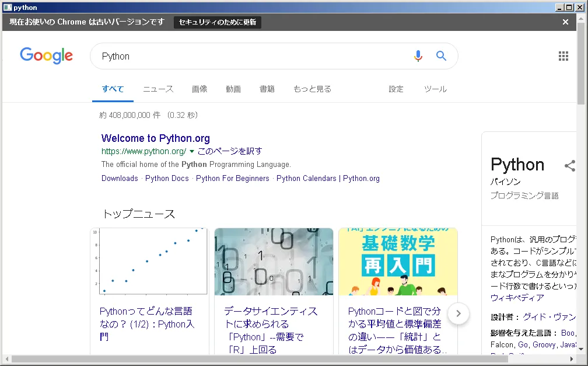Open the 設定 settings menu

[396, 89]
